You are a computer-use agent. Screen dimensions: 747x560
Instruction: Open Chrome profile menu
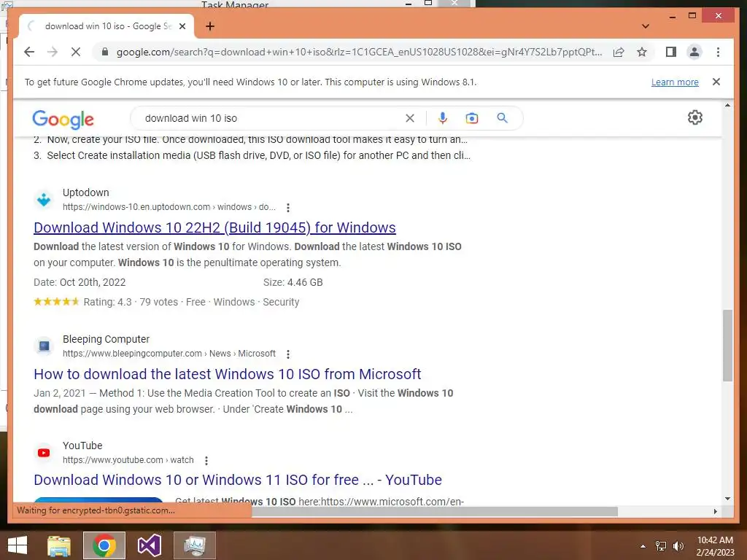(x=694, y=52)
